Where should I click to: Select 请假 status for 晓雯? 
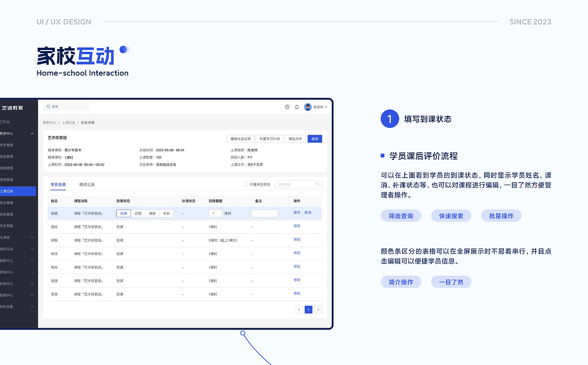pos(152,213)
